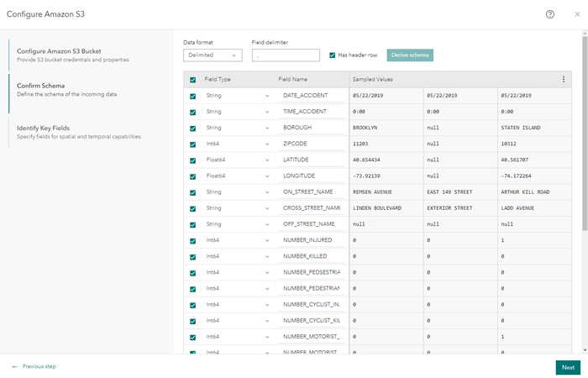Open field type dropdown for LONGITUDE
Image resolution: width=588 pixels, height=378 pixels.
267,176
